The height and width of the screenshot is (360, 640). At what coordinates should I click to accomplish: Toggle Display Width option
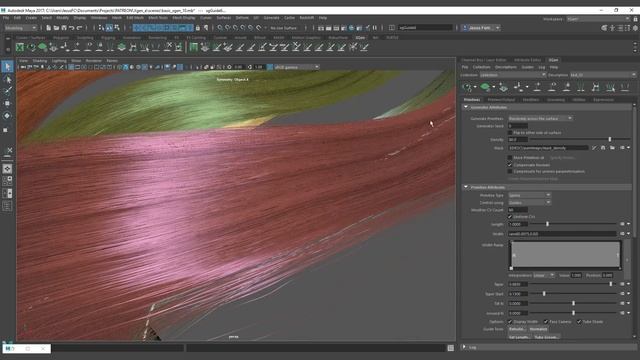tap(510, 322)
